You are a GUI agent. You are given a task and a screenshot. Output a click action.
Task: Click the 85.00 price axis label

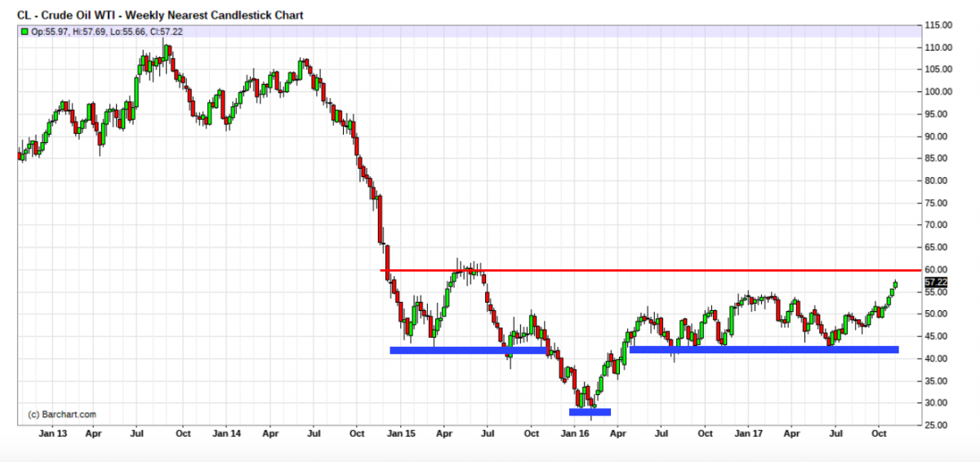pyautogui.click(x=936, y=158)
